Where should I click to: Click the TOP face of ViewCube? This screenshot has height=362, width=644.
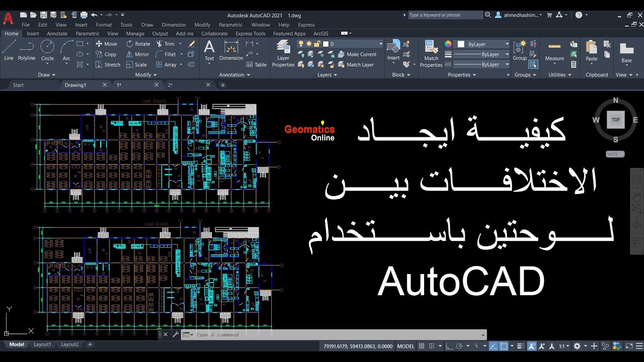pyautogui.click(x=615, y=120)
